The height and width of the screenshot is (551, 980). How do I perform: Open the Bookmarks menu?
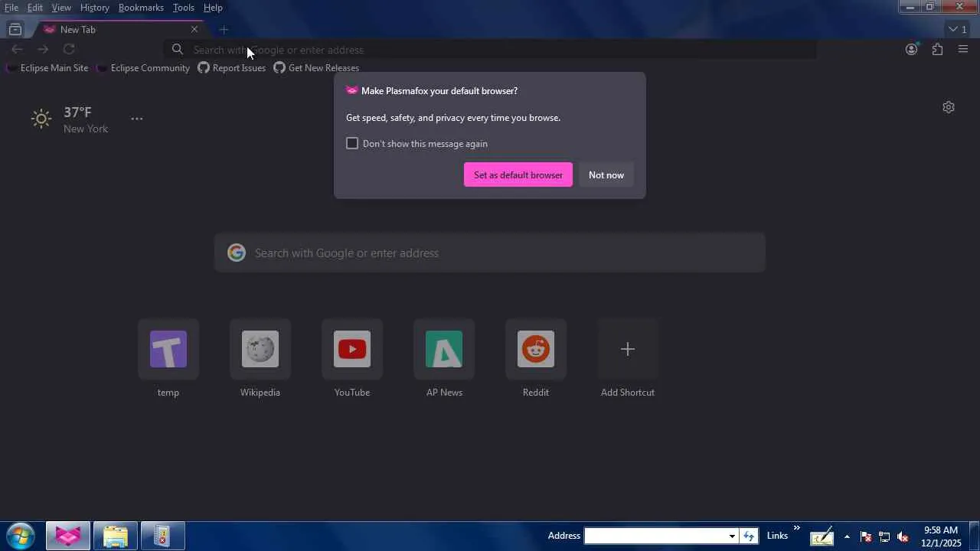click(141, 8)
